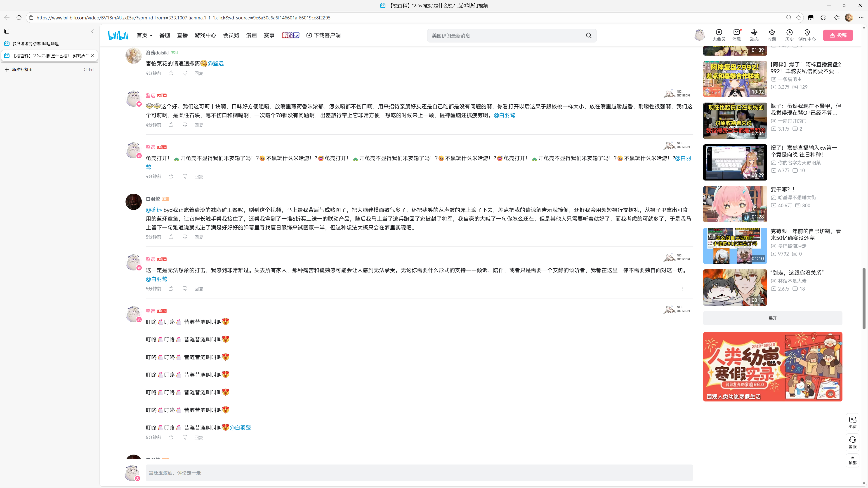Like 洛茜daisiki's comment
This screenshot has width=868, height=488.
171,73
